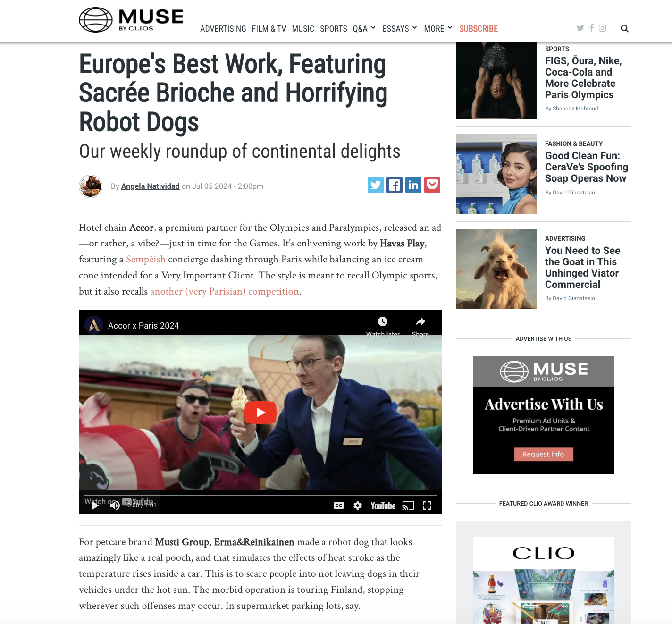Click the 'Accor x Paris 2024' video title
Image resolution: width=672 pixels, height=624 pixels.
click(x=143, y=326)
